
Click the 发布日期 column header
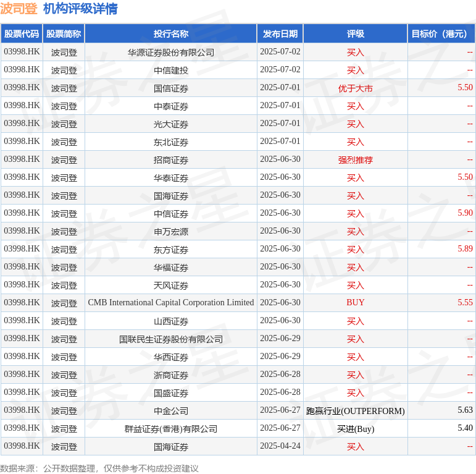pos(280,34)
